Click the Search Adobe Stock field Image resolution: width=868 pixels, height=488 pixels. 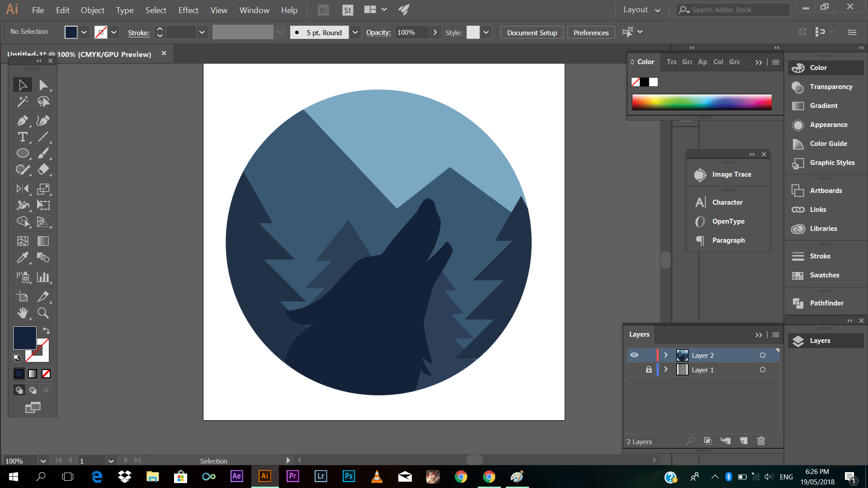click(x=733, y=9)
